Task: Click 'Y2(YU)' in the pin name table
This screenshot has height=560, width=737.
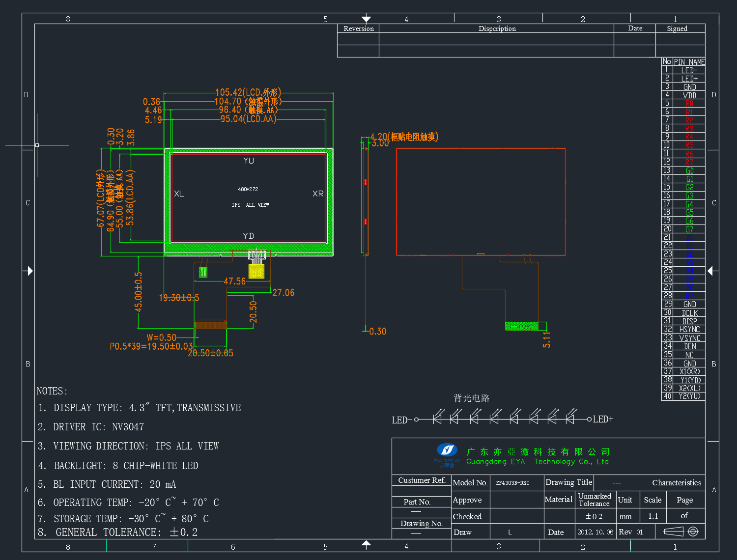Action: point(689,396)
